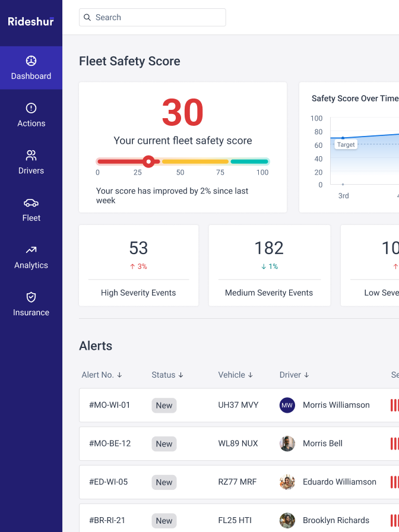
Task: Click the Fleet car icon
Action: tap(31, 203)
